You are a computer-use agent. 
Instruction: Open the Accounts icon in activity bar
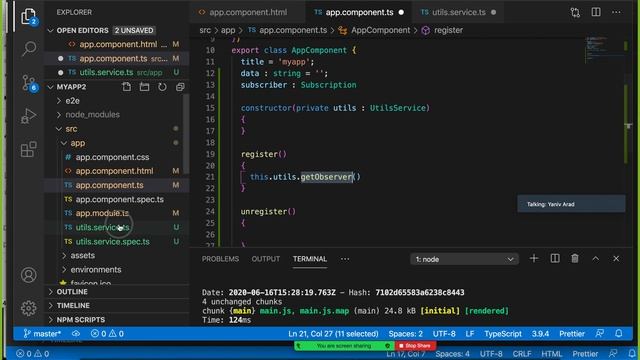point(29,275)
